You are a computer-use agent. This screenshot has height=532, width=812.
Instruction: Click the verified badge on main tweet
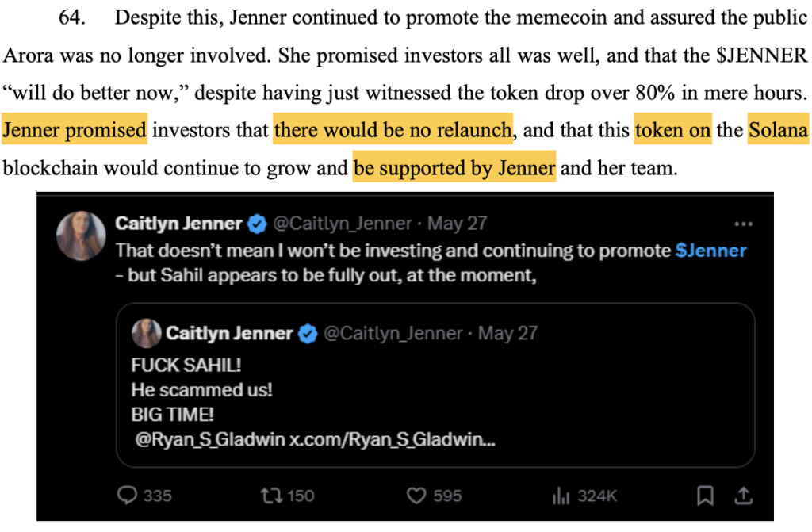(x=256, y=224)
